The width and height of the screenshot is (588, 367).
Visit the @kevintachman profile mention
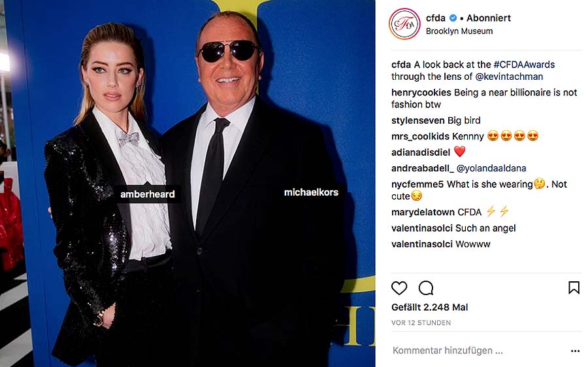(509, 77)
